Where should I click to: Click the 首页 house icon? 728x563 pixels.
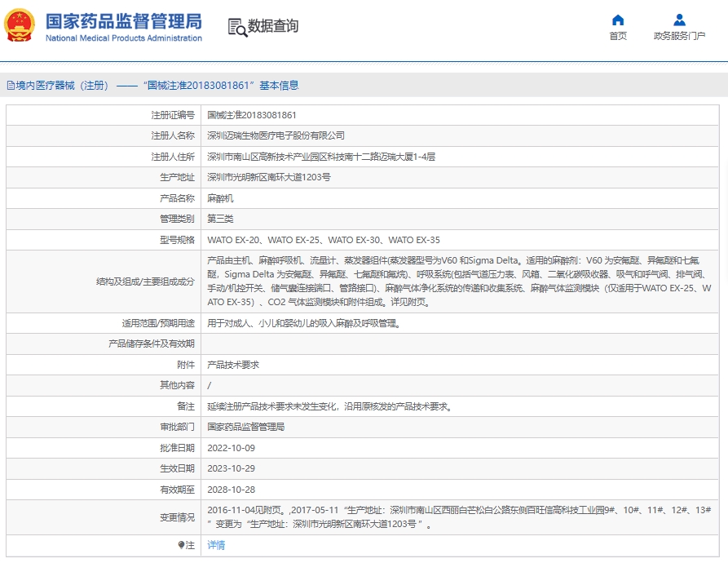tap(618, 20)
